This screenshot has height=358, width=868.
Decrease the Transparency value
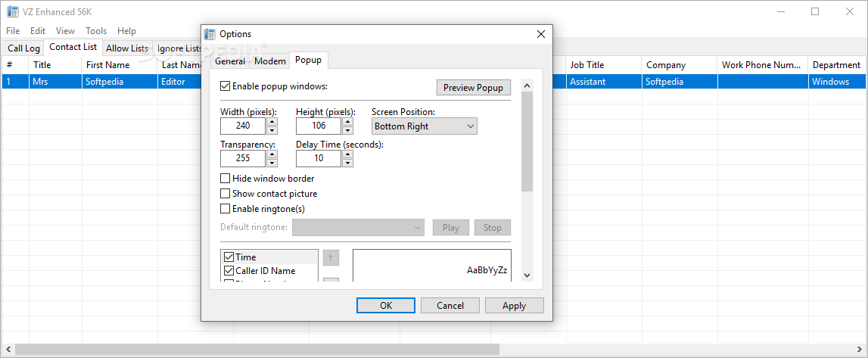[x=272, y=163]
